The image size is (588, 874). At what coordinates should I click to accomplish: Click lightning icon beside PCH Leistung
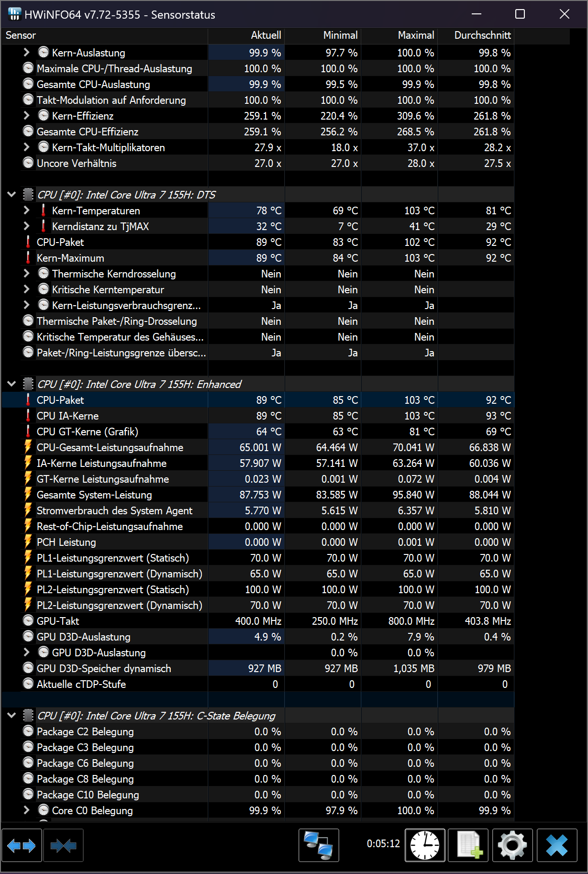click(28, 542)
